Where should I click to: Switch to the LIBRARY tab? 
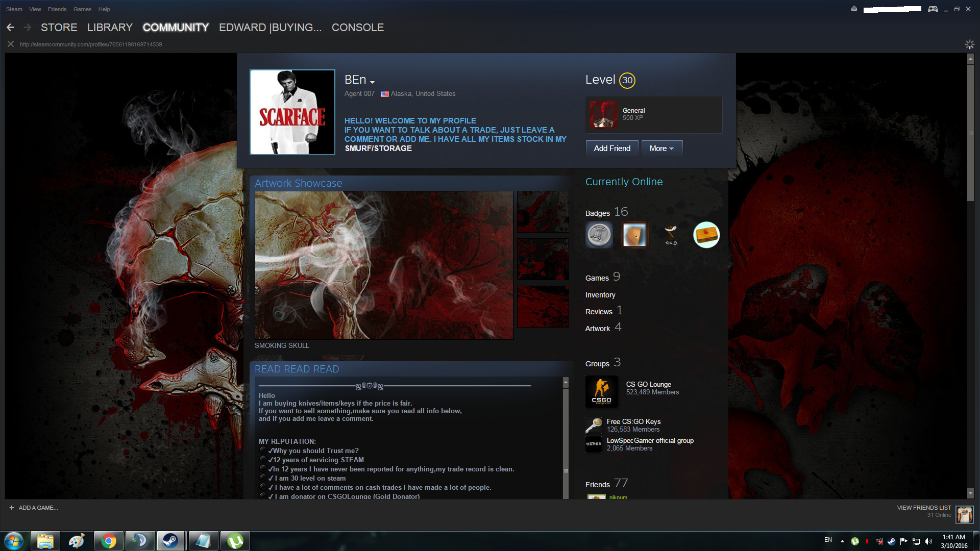pyautogui.click(x=110, y=28)
